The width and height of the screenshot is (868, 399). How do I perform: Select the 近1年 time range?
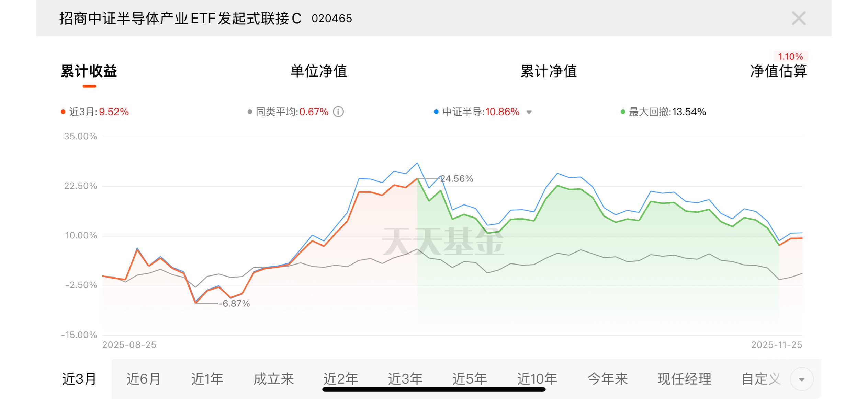[x=207, y=379]
